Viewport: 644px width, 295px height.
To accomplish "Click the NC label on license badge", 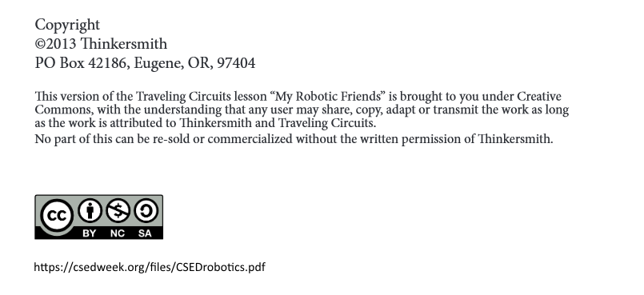I will pos(118,233).
